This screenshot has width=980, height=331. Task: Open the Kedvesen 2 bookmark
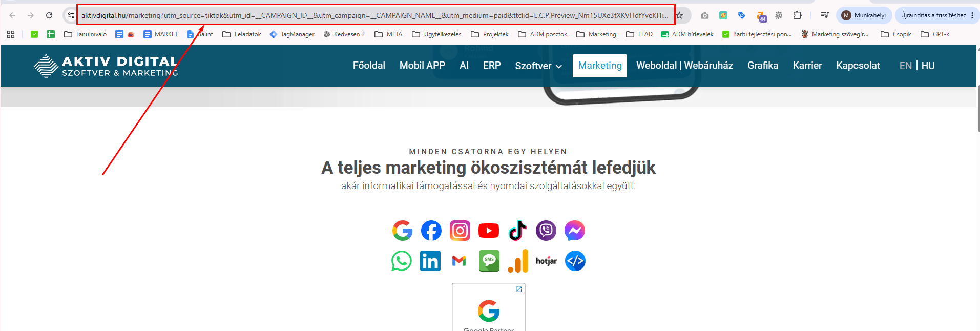pyautogui.click(x=344, y=34)
